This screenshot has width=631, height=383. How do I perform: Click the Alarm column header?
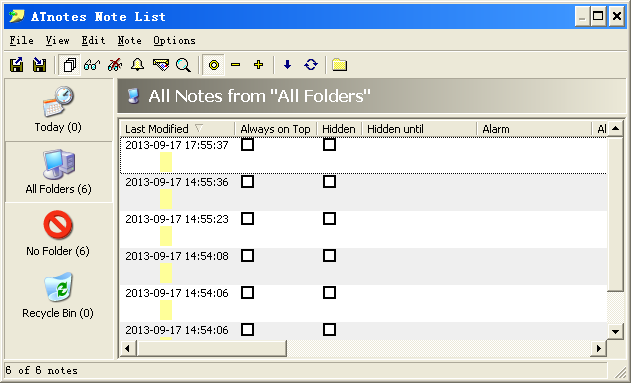[x=534, y=129]
